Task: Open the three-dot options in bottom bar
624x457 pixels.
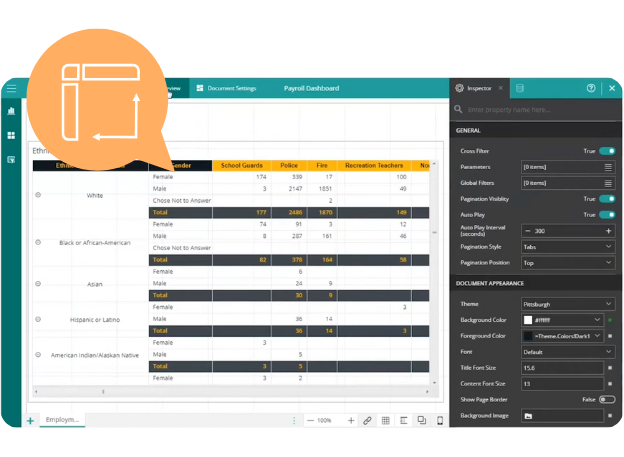Action: click(294, 420)
